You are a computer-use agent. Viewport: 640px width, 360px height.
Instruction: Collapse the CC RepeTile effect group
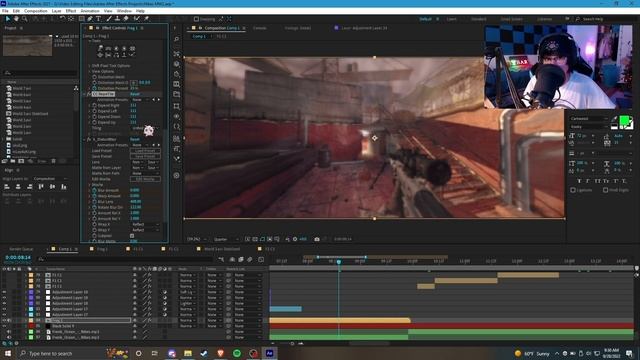pos(85,94)
